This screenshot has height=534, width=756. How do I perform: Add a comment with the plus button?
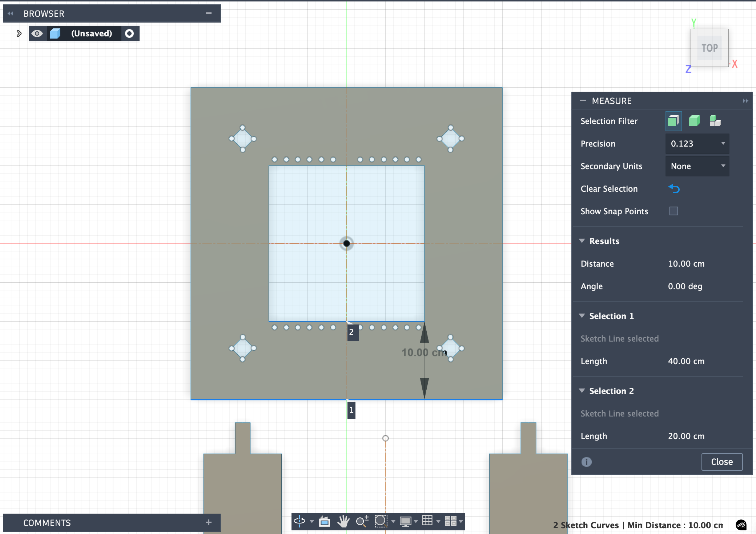pyautogui.click(x=209, y=522)
